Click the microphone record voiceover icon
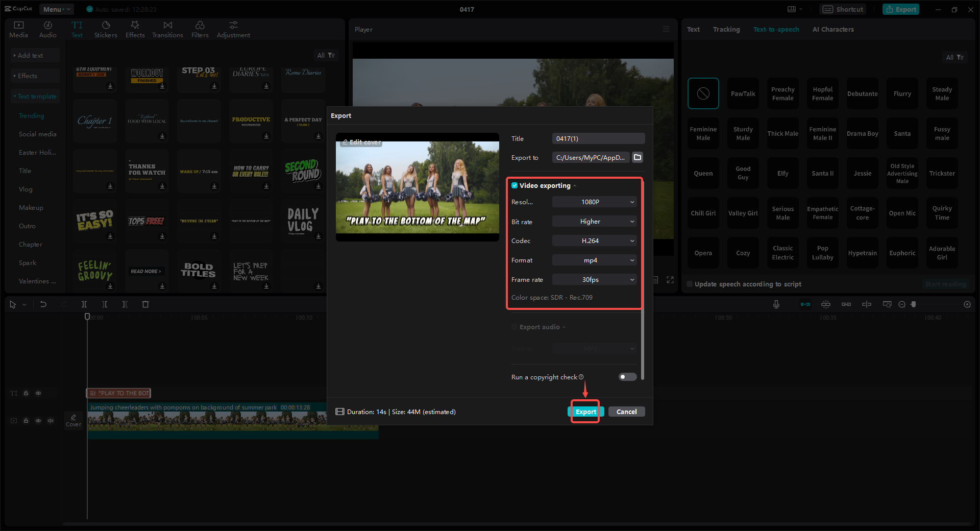Screen dimensions: 980x531 click(x=776, y=304)
